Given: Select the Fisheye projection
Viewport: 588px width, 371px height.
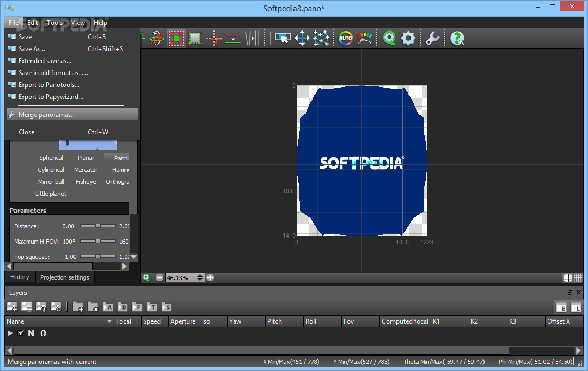Looking at the screenshot, I should pos(86,182).
